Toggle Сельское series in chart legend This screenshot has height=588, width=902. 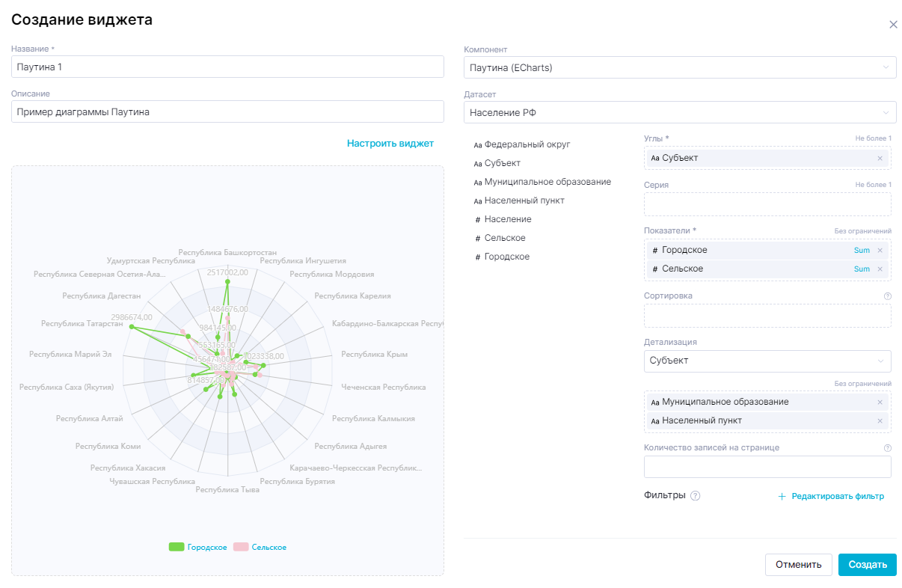pos(260,547)
